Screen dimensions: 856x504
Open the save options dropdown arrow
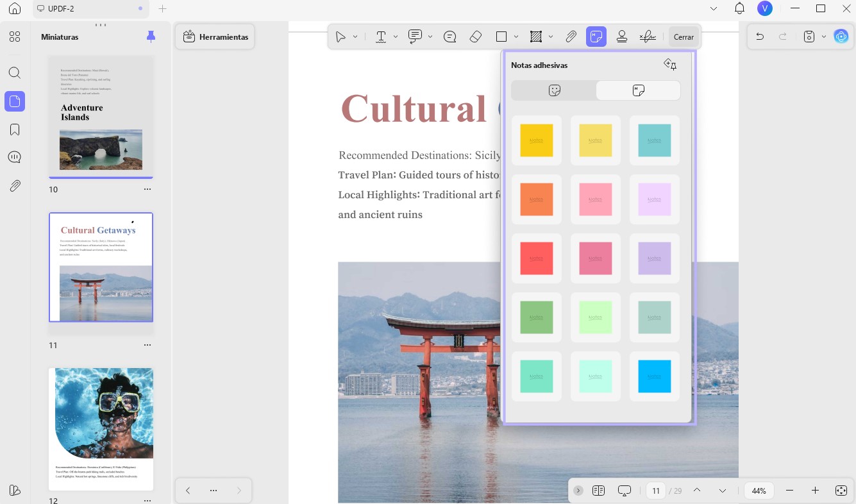point(823,37)
